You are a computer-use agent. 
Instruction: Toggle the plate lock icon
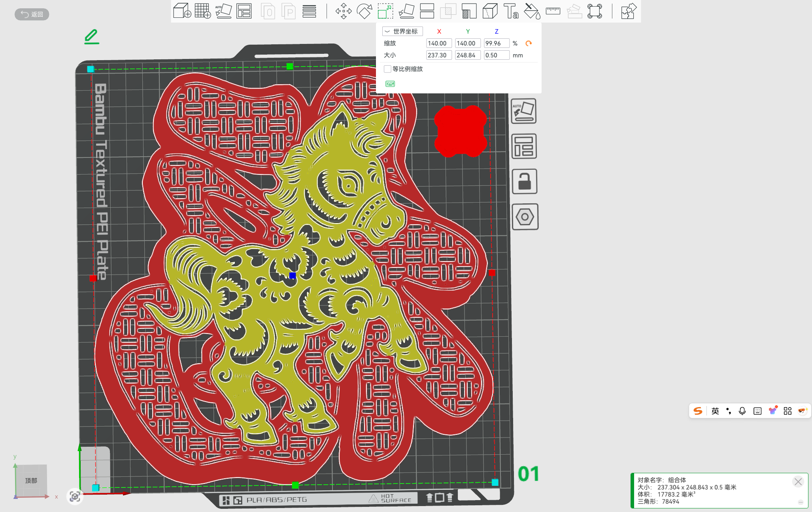[525, 182]
